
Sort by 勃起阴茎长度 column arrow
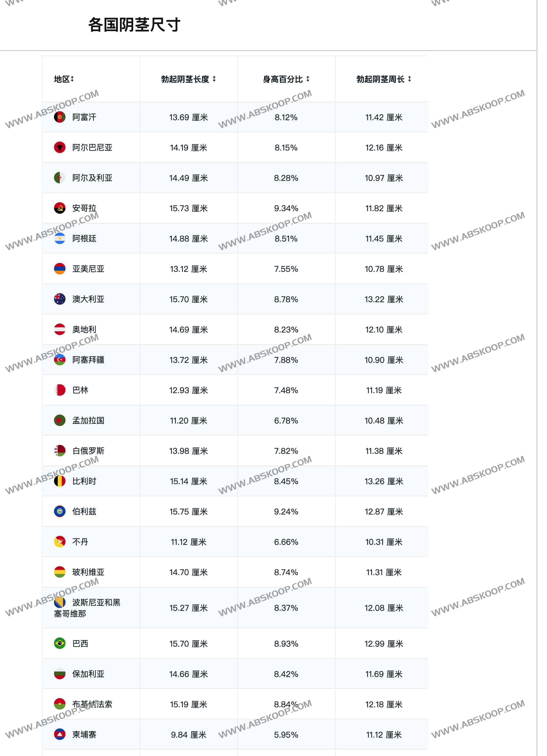pyautogui.click(x=214, y=79)
